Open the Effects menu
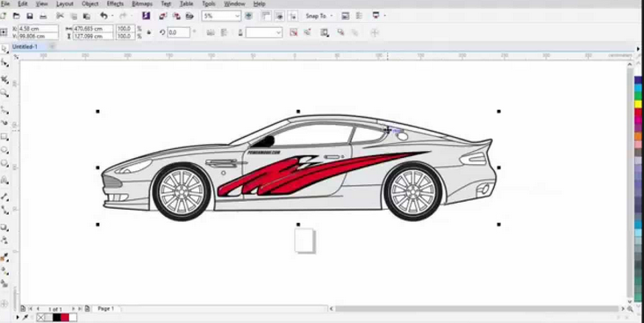This screenshot has width=644, height=323. click(x=115, y=4)
